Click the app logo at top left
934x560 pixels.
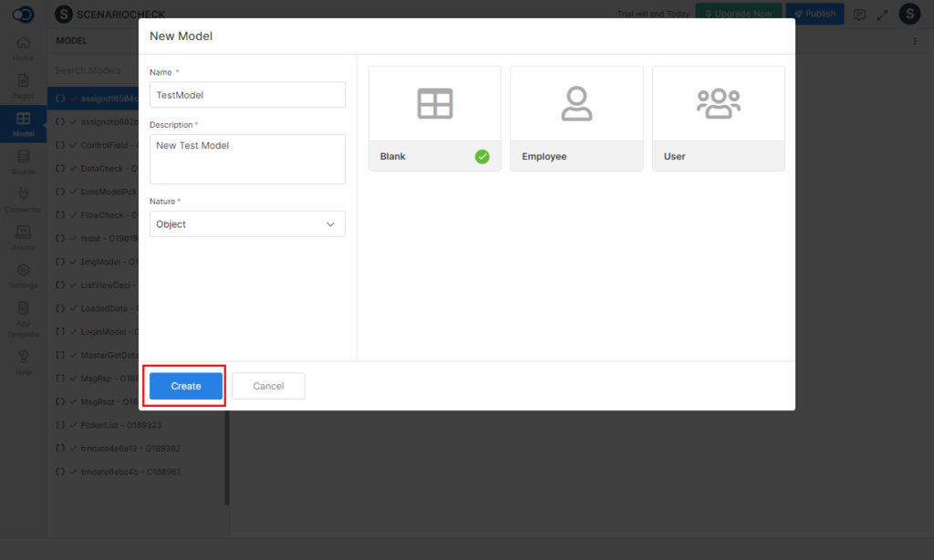click(x=23, y=14)
